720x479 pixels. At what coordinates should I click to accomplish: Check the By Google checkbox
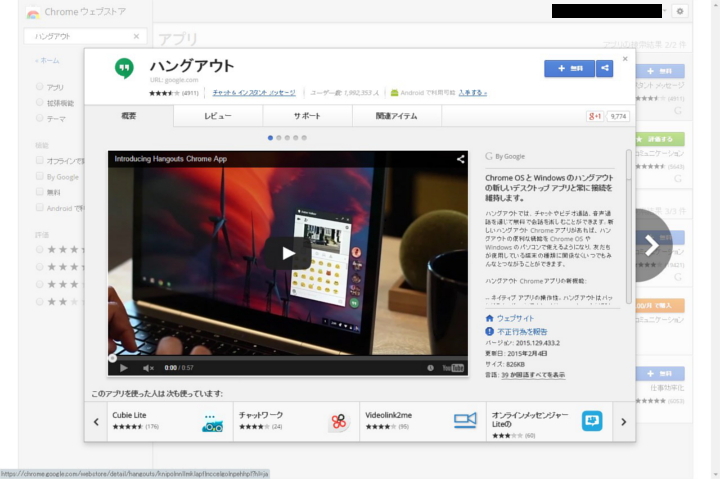[x=39, y=176]
